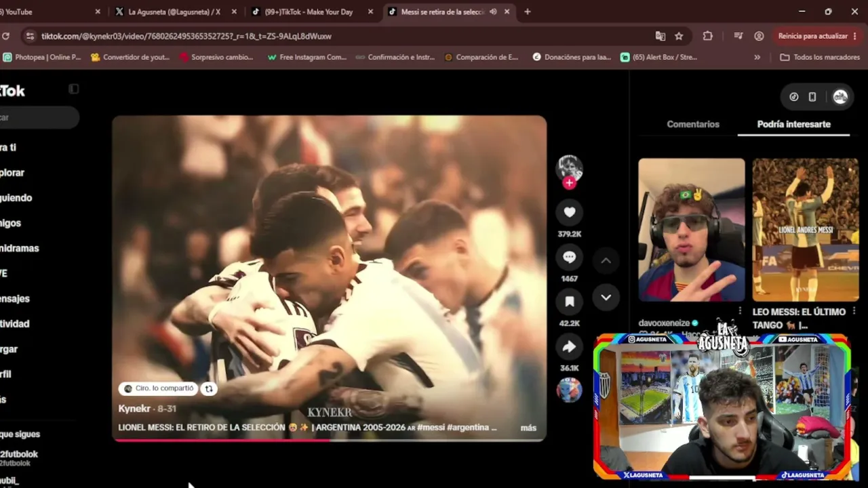Open comments via the speech bubble icon

point(569,257)
